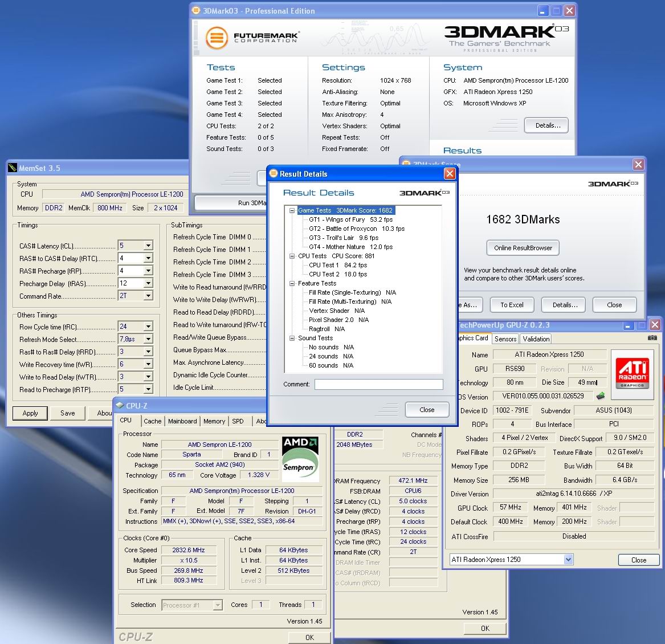Screen dimensions: 665x644
Task: Click the To Excel button
Action: click(512, 304)
